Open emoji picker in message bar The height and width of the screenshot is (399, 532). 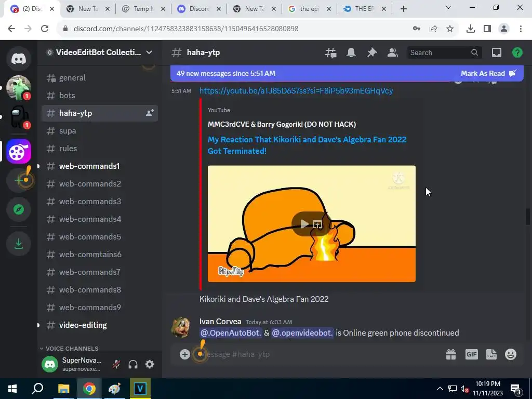pos(511,354)
